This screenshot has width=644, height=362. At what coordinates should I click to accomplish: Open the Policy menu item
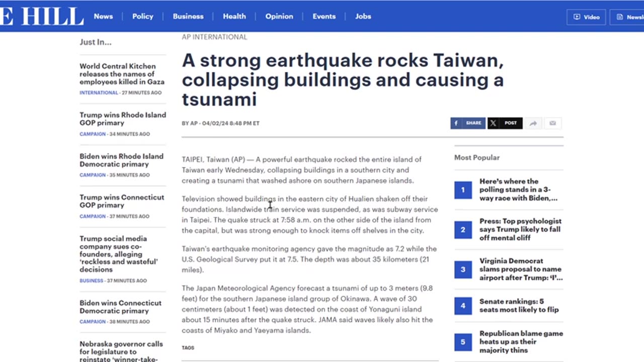[x=143, y=16]
